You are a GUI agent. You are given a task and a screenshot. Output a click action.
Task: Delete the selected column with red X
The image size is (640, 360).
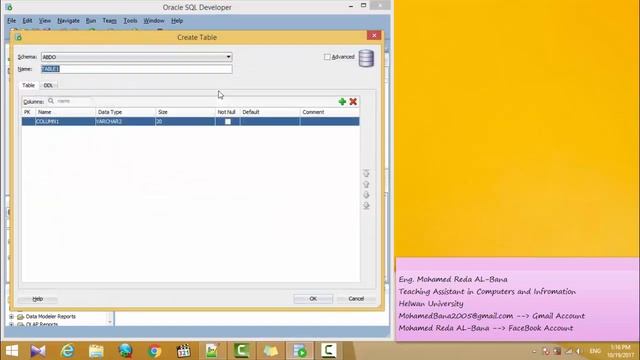pyautogui.click(x=353, y=102)
